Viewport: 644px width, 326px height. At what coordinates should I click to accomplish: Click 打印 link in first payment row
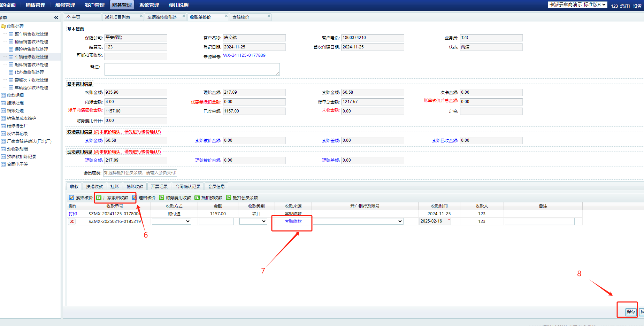[73, 214]
